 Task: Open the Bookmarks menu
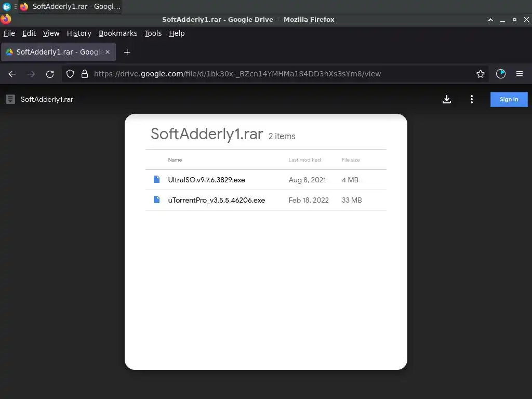[118, 33]
